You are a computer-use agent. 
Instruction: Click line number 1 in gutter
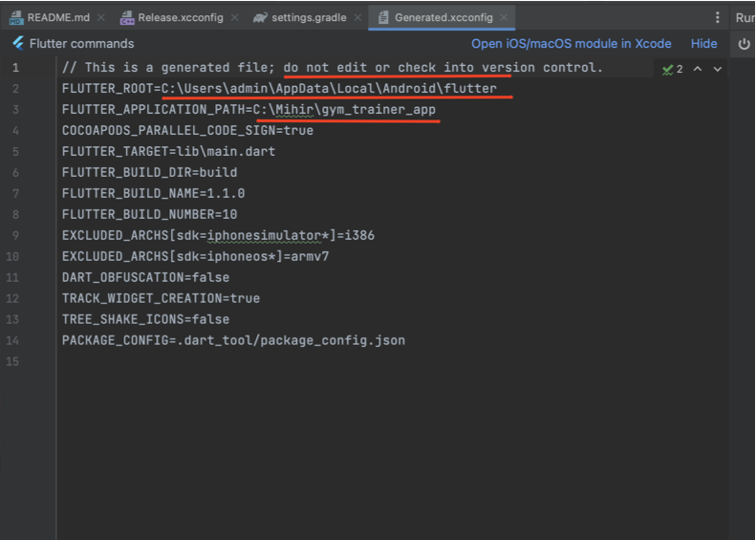pyautogui.click(x=15, y=68)
